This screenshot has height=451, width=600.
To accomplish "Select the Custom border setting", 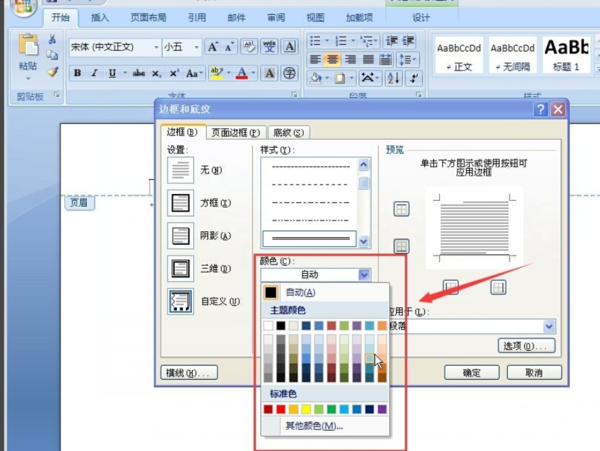I will click(x=181, y=301).
